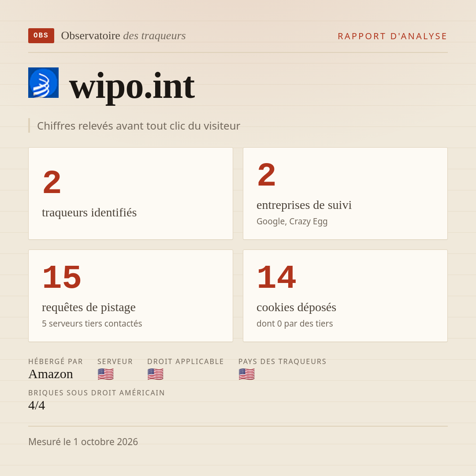Click the number 15 in tracking requests
476x476 pixels.
tap(62, 277)
